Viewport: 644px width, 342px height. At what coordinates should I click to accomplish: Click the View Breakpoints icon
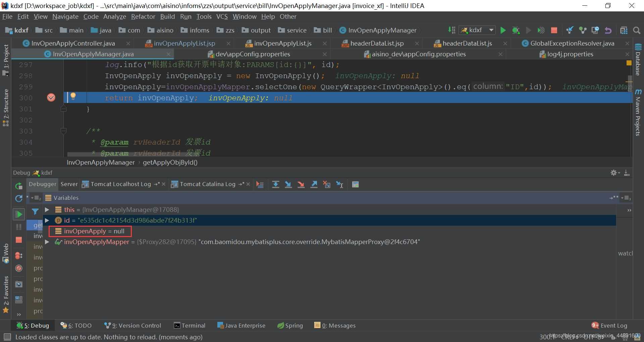point(19,255)
